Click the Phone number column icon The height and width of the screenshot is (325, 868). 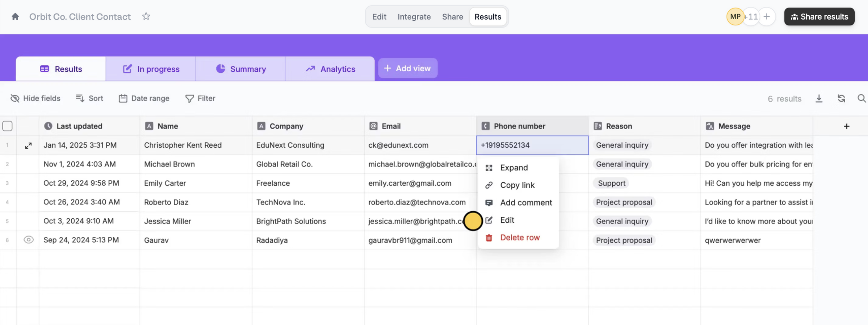(x=486, y=126)
